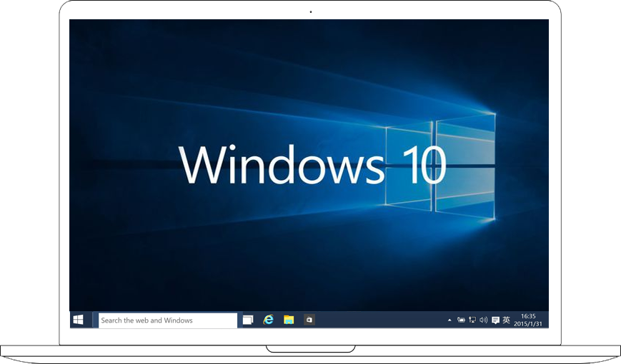Viewport: 621px width, 364px height.
Task: Check the battery power status icon
Action: (x=461, y=320)
